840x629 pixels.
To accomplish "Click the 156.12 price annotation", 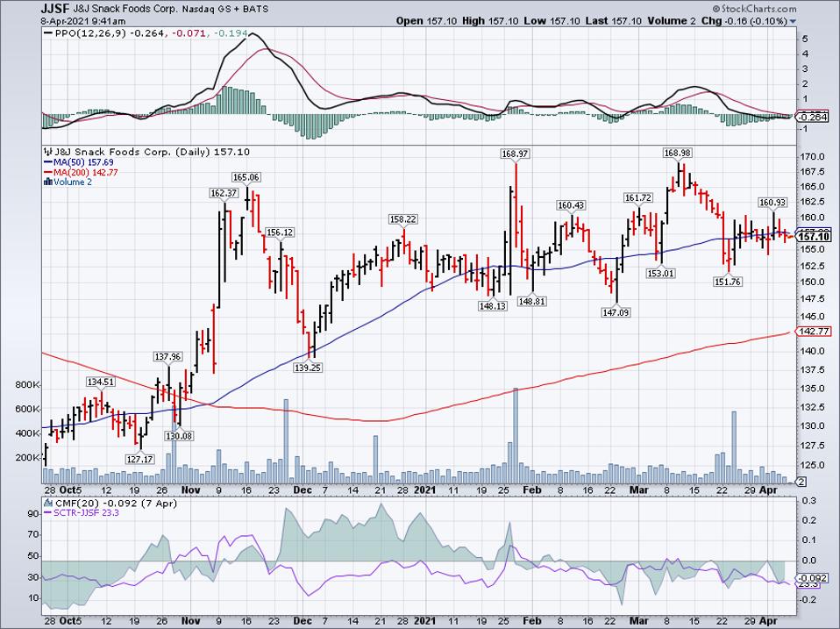I will 280,232.
